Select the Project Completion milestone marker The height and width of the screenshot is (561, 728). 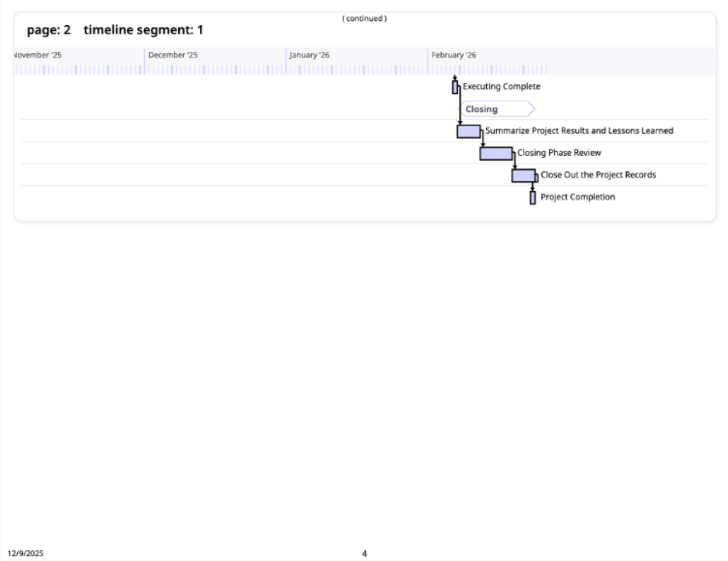pos(533,198)
